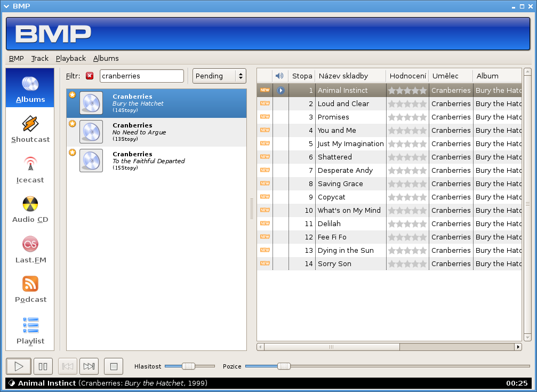Select the Desperate Andy track
The image size is (537, 392).
(389, 170)
